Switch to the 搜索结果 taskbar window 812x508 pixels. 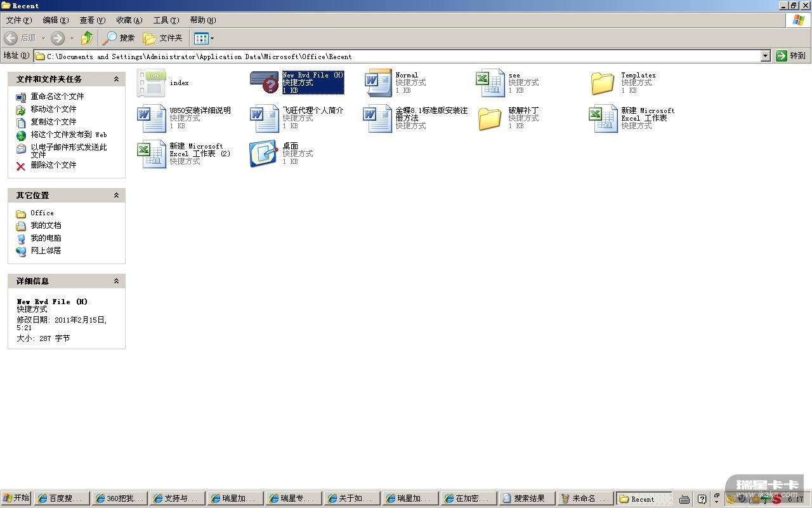tap(526, 498)
